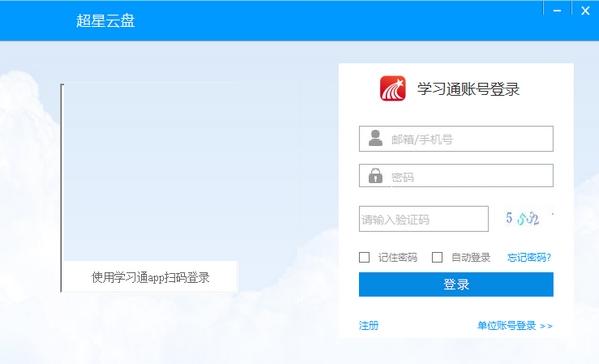Open the 忘记密码? link

tap(529, 258)
